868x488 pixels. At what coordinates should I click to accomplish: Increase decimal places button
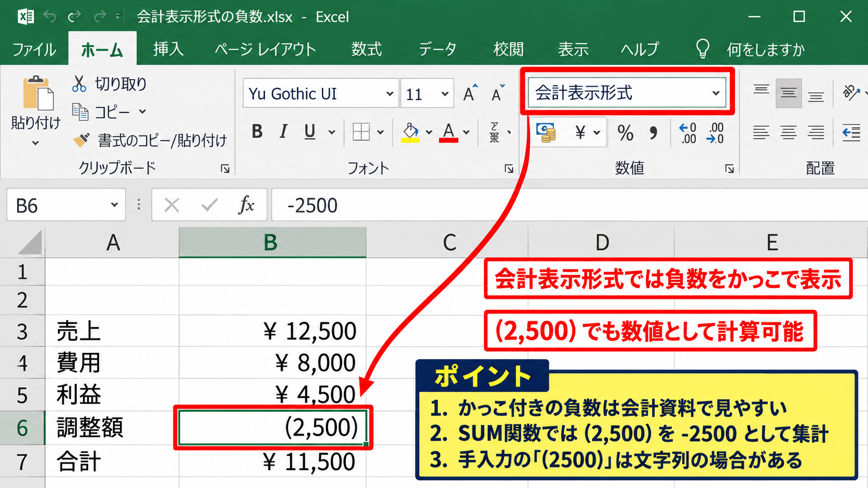pos(688,133)
